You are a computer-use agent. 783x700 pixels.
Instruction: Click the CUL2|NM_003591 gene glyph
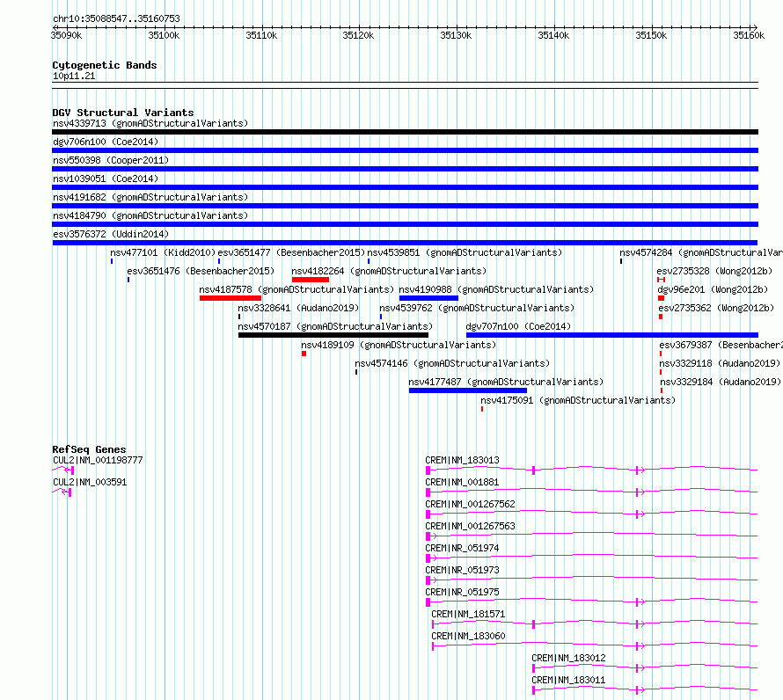pyautogui.click(x=62, y=492)
